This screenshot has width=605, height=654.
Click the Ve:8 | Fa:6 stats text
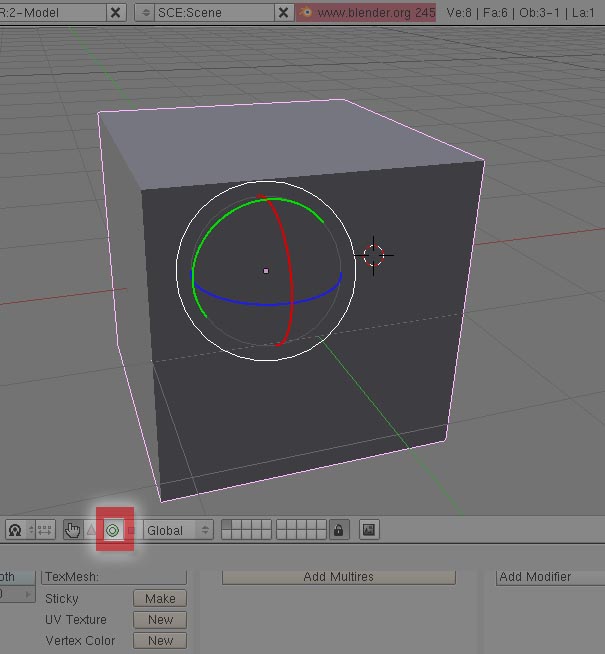click(x=477, y=13)
